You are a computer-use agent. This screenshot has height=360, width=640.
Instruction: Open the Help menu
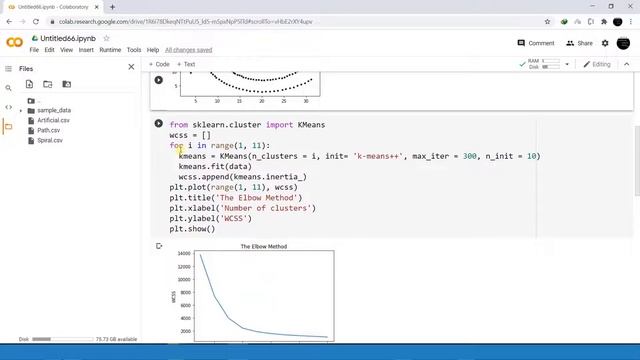(153, 50)
